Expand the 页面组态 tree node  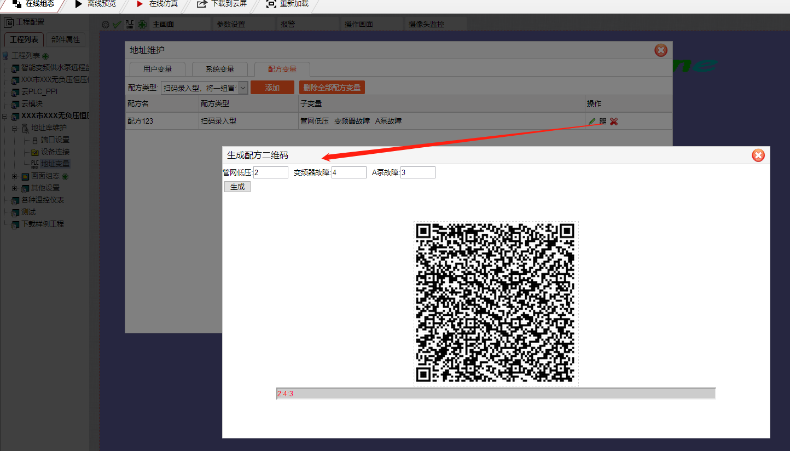[x=14, y=174]
